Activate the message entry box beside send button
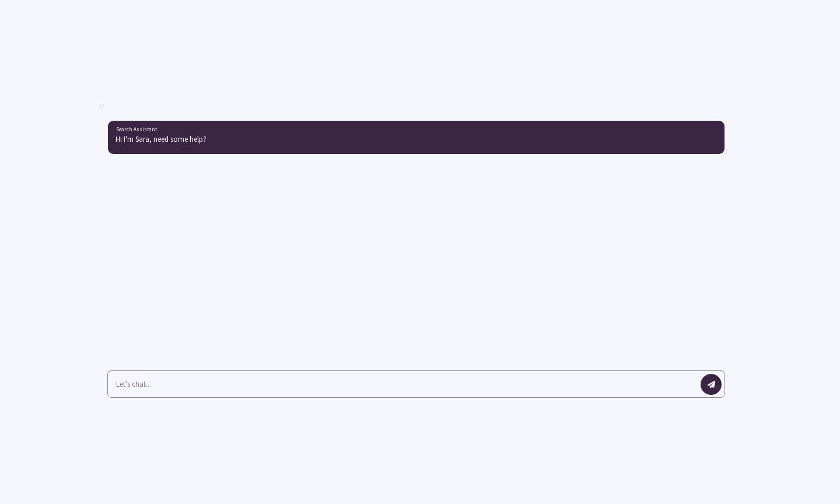This screenshot has height=504, width=840. coord(402,384)
